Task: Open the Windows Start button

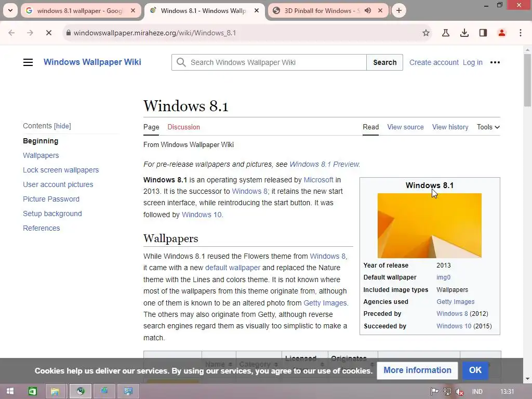Action: tap(10, 392)
